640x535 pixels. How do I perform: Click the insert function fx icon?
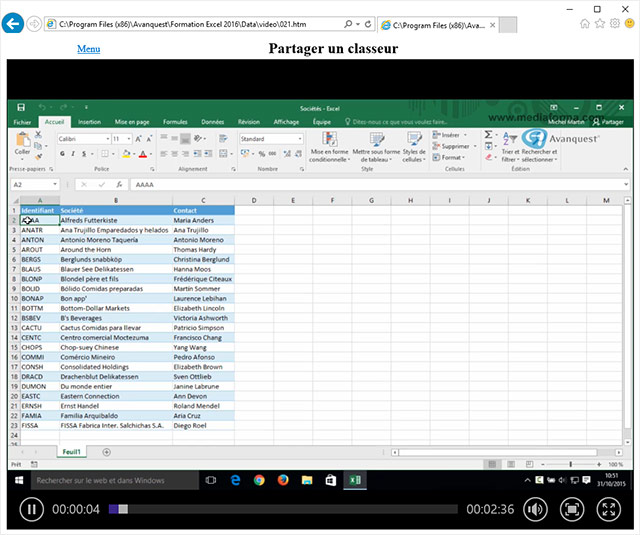click(x=119, y=184)
